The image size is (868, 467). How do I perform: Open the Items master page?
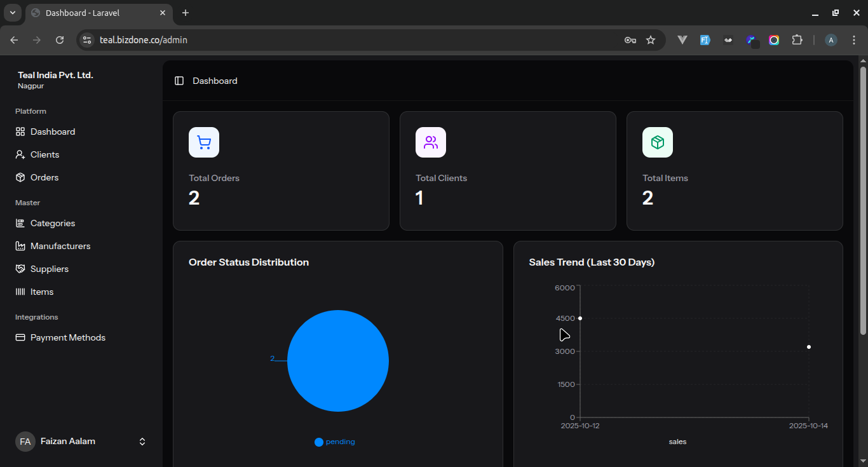[42, 292]
